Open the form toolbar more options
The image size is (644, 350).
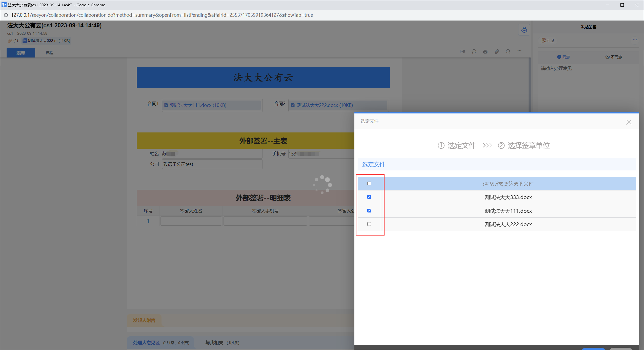[x=519, y=51]
